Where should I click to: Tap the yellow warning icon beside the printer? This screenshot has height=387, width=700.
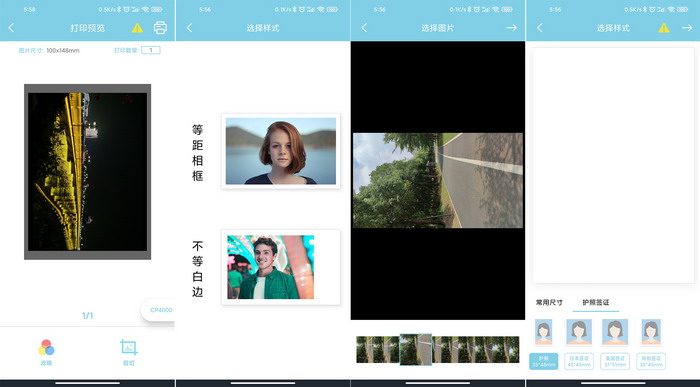[x=138, y=28]
